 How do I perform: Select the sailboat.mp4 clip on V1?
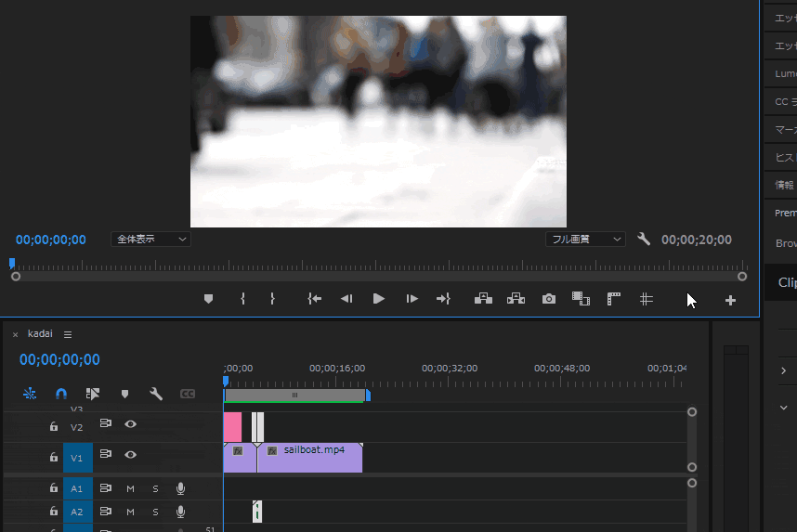point(310,458)
